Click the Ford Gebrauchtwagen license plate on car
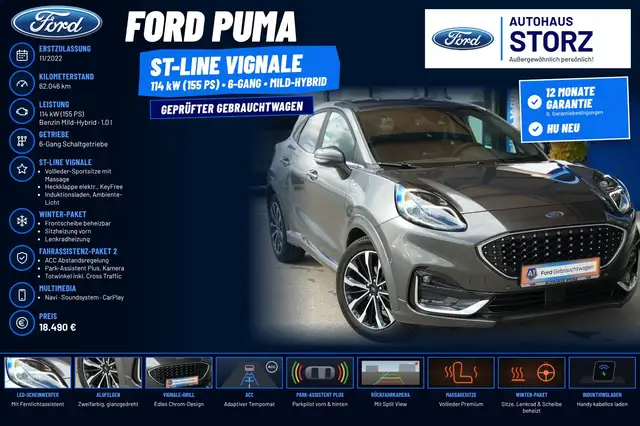The height and width of the screenshot is (426, 640). pyautogui.click(x=560, y=271)
